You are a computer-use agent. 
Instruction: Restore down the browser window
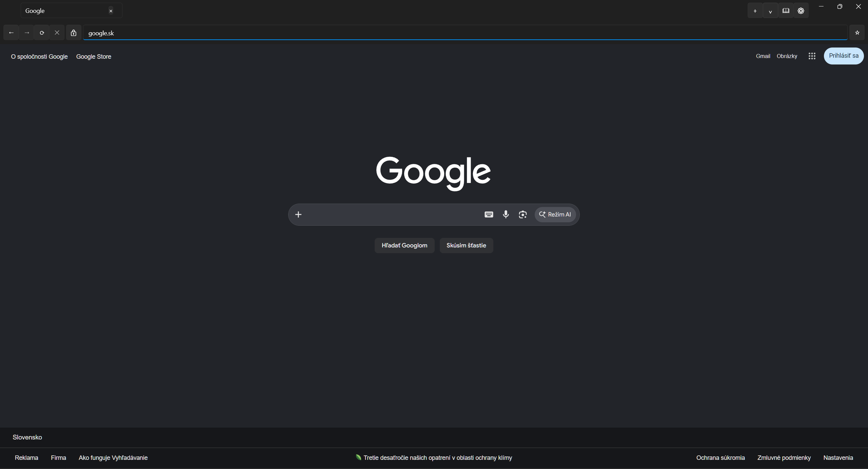tap(840, 6)
